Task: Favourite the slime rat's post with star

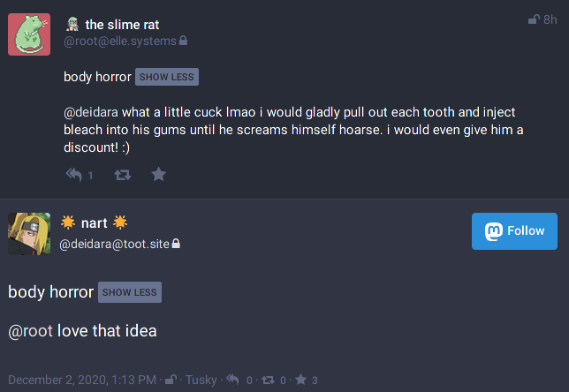Action: (x=158, y=175)
